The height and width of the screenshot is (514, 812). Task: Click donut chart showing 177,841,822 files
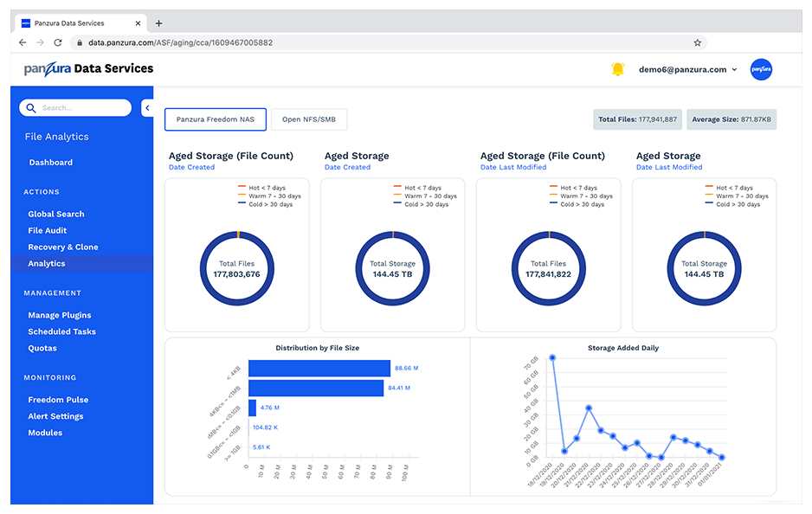tap(549, 268)
